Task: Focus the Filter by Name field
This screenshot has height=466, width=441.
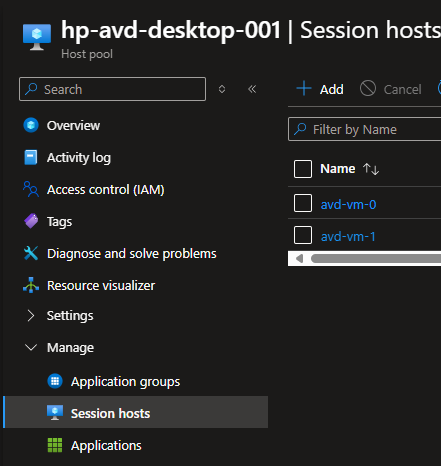Action: click(365, 129)
